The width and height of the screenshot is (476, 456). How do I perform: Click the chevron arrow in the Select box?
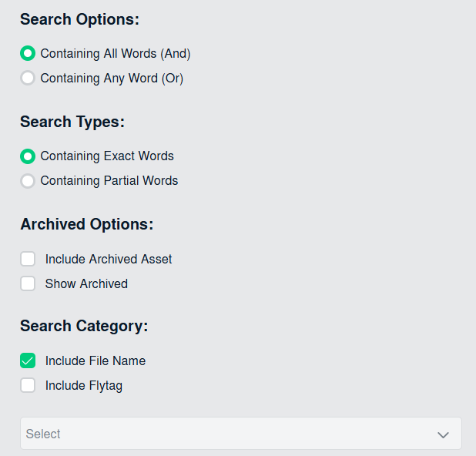tap(443, 434)
